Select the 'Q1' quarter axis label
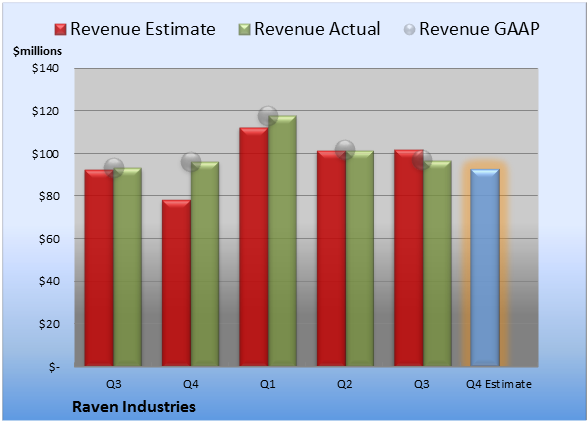This screenshot has width=588, height=422. click(x=268, y=384)
